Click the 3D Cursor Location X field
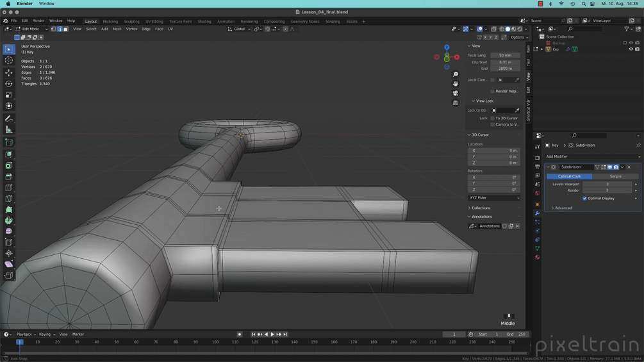 tap(494, 151)
